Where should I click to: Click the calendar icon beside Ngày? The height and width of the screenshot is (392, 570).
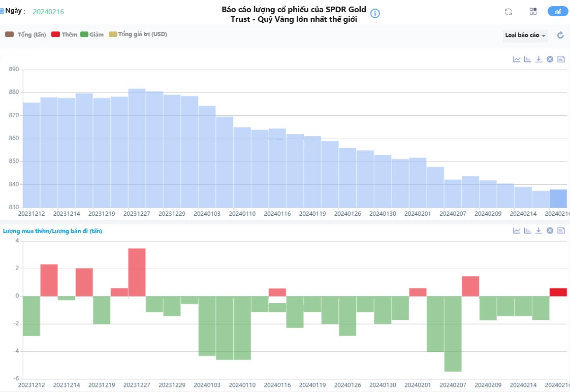[2, 11]
